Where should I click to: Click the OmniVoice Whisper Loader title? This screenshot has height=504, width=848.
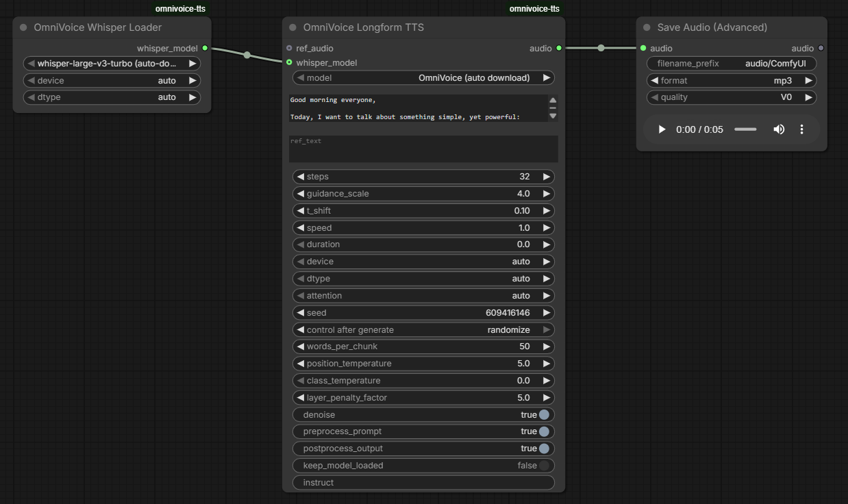98,27
